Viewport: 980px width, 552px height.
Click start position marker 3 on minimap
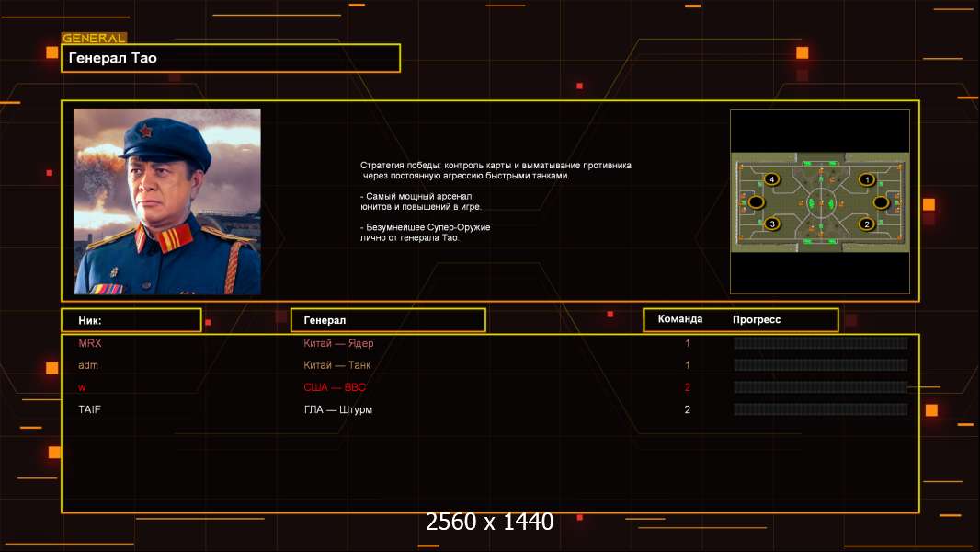pyautogui.click(x=772, y=224)
